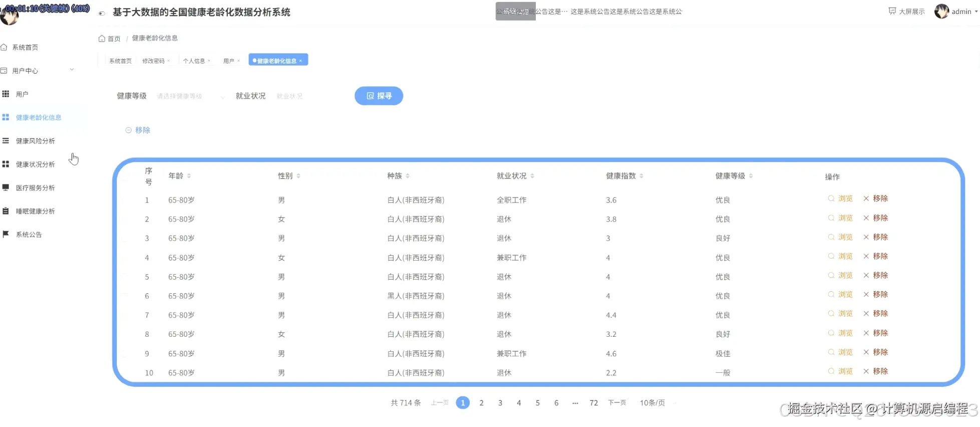This screenshot has height=427, width=980.
Task: Expand the pagination ellipsis for more pages
Action: [575, 403]
